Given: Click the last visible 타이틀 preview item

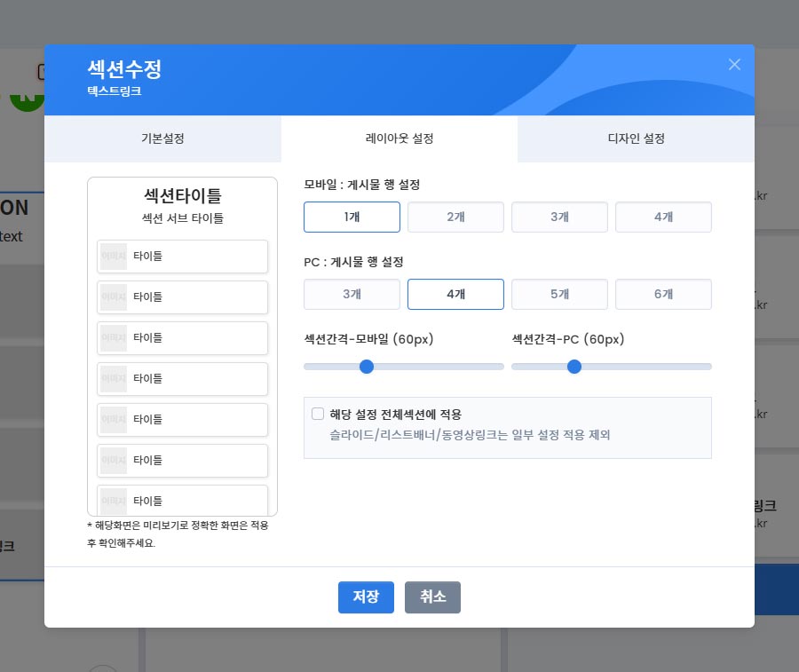Looking at the screenshot, I should pos(182,500).
